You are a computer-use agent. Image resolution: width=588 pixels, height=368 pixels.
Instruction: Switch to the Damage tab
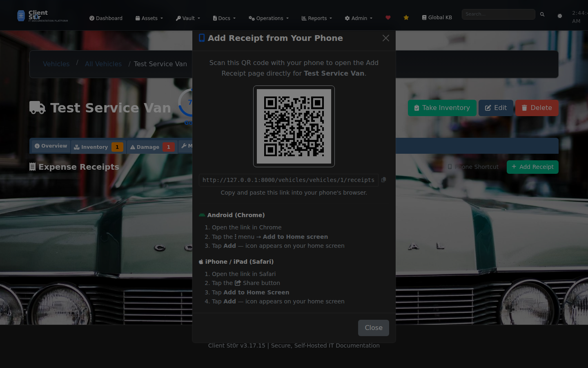point(152,147)
